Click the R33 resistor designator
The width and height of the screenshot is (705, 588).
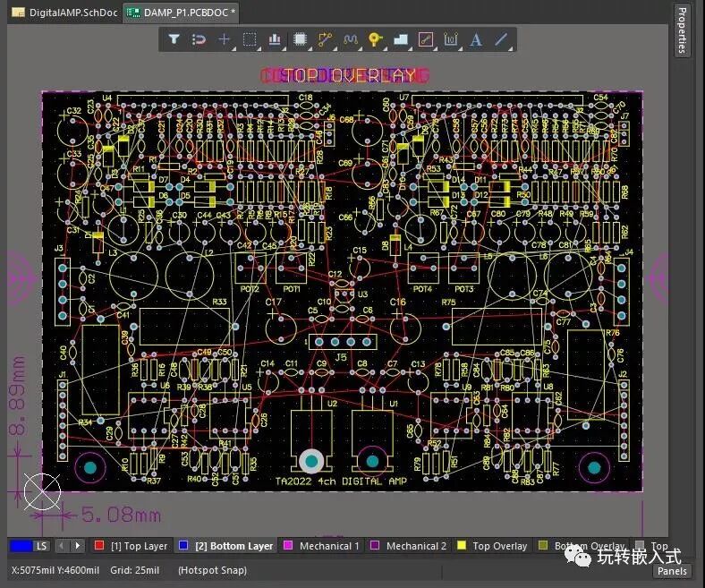(219, 302)
